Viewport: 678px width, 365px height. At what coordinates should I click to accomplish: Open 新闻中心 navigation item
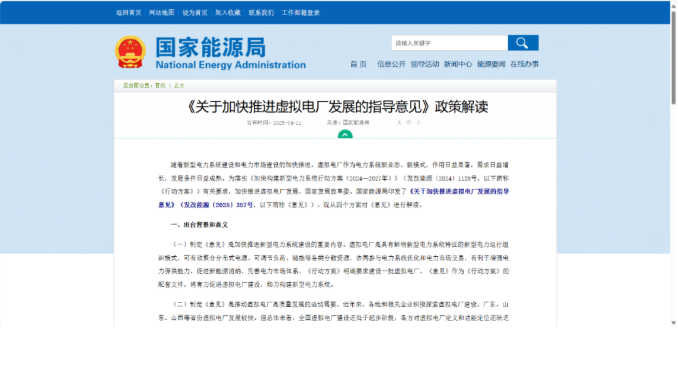[x=458, y=64]
